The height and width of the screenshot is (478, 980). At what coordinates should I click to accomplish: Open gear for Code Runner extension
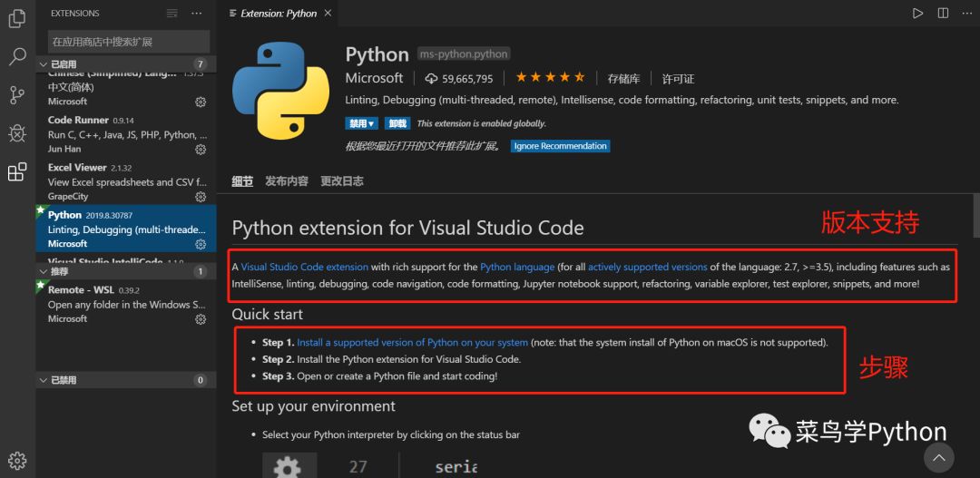[201, 150]
